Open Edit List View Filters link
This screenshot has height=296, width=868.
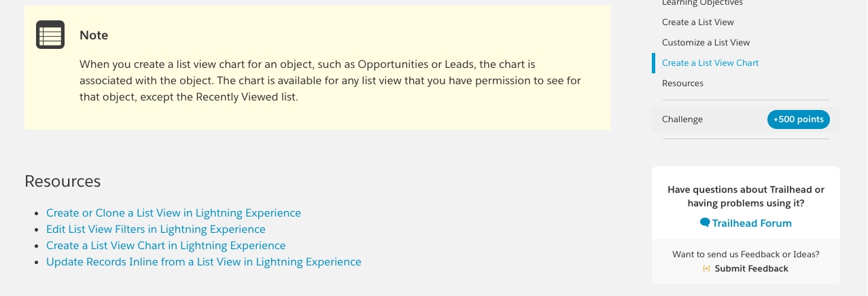[156, 229]
